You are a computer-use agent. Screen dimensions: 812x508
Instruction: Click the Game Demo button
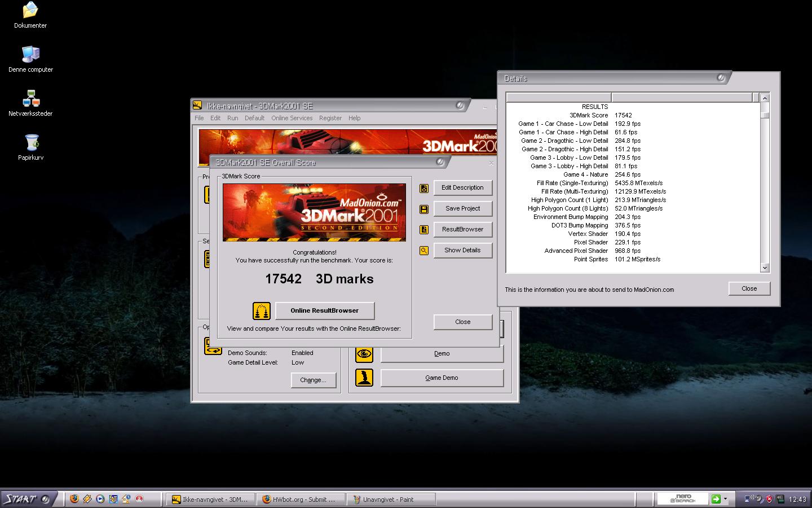point(442,378)
